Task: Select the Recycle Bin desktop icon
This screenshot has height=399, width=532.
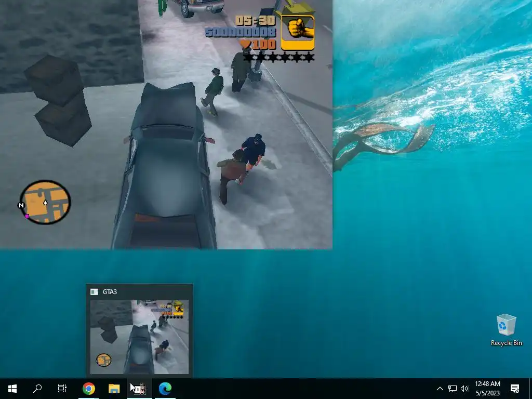Action: coord(506,330)
